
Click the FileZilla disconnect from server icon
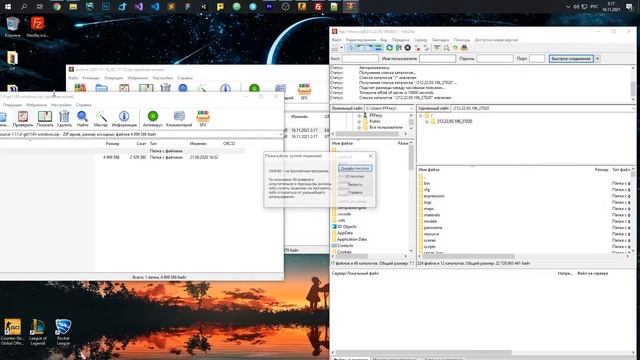coord(417,48)
